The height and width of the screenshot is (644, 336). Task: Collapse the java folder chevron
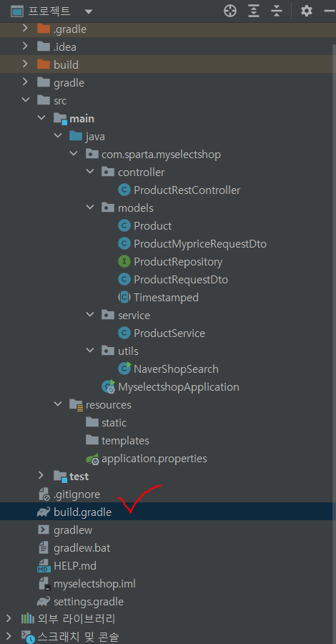pos(57,136)
